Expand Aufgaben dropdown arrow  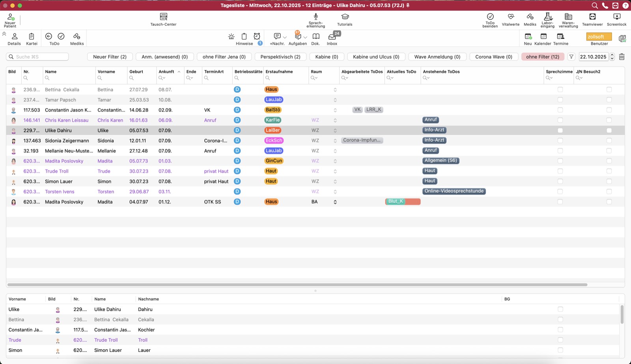(x=305, y=37)
